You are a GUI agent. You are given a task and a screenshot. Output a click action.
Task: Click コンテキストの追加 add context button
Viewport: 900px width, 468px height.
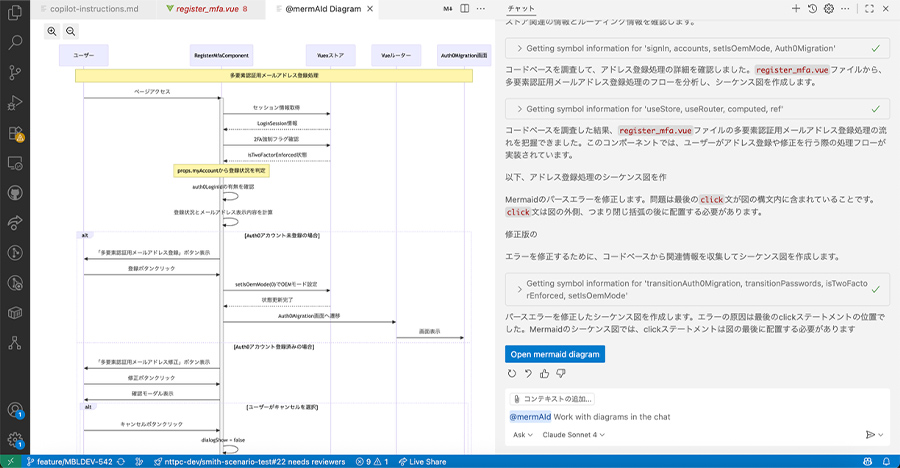(552, 399)
